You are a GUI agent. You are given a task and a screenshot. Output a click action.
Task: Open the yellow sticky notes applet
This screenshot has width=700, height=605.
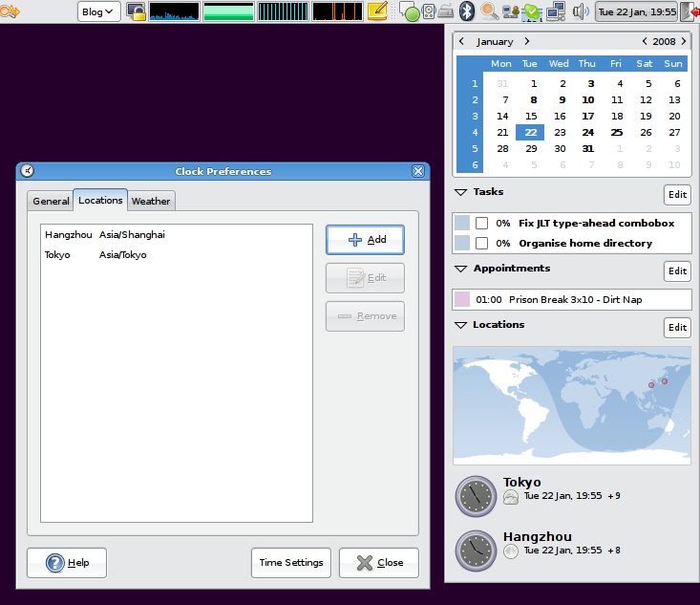pos(377,11)
